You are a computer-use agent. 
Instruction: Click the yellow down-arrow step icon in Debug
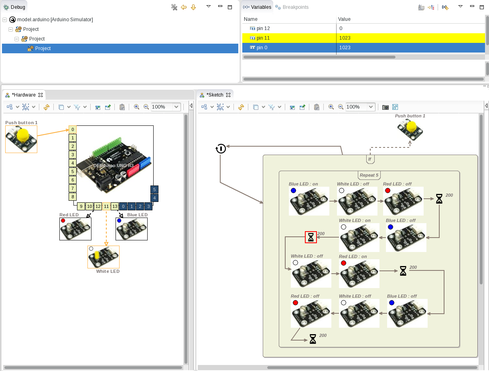click(193, 7)
